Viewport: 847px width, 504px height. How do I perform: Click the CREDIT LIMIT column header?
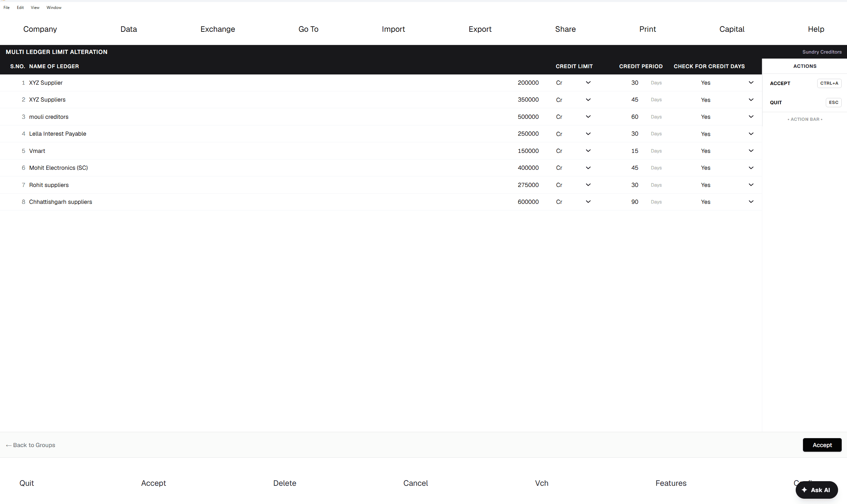[x=574, y=66]
